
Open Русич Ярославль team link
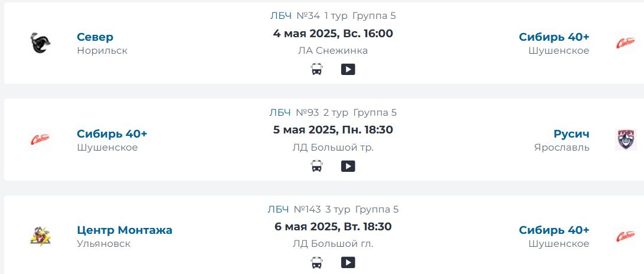coord(571,134)
